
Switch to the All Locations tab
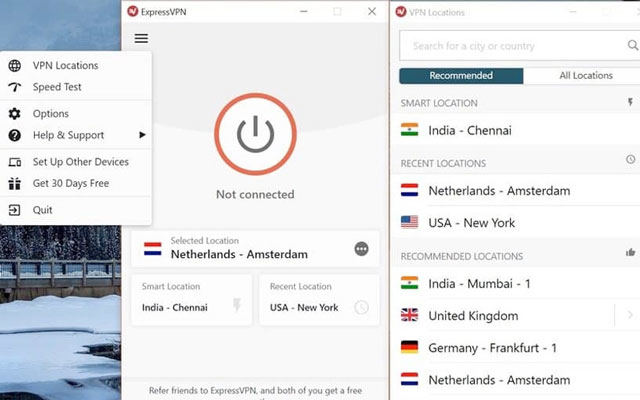tap(586, 76)
